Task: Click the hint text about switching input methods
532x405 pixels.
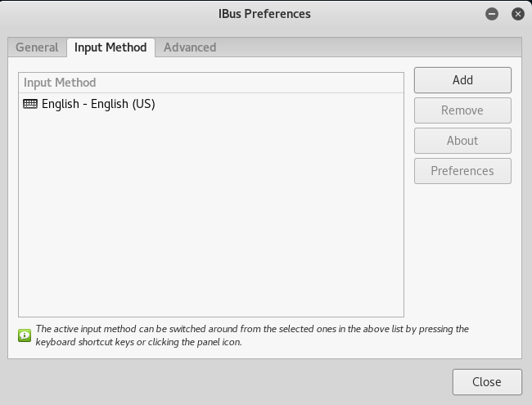Action: coord(252,335)
